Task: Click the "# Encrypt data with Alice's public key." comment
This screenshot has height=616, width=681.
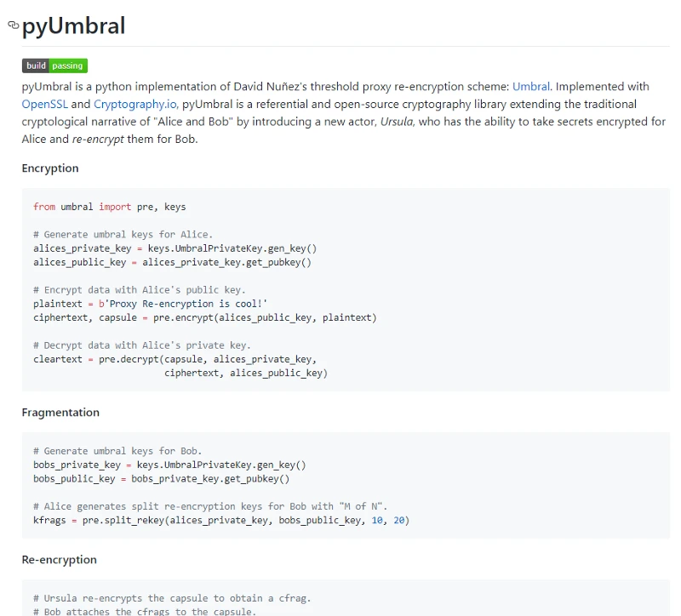Action: (x=140, y=290)
